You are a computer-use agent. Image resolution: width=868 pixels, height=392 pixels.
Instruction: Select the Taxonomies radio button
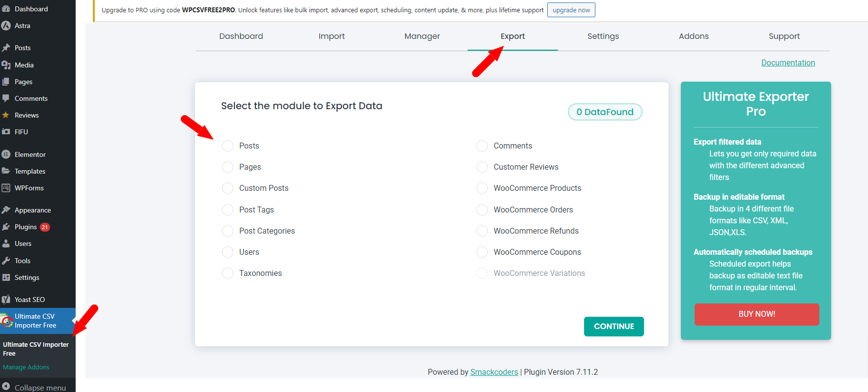click(227, 273)
